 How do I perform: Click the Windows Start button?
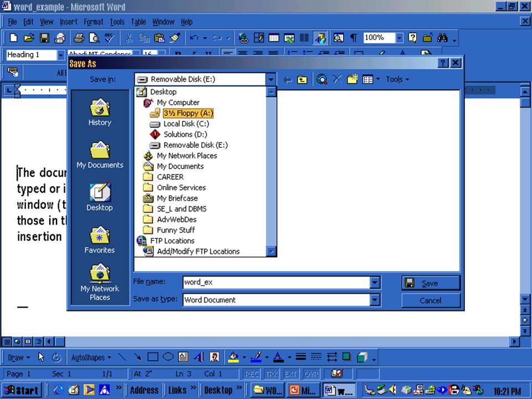(22, 390)
